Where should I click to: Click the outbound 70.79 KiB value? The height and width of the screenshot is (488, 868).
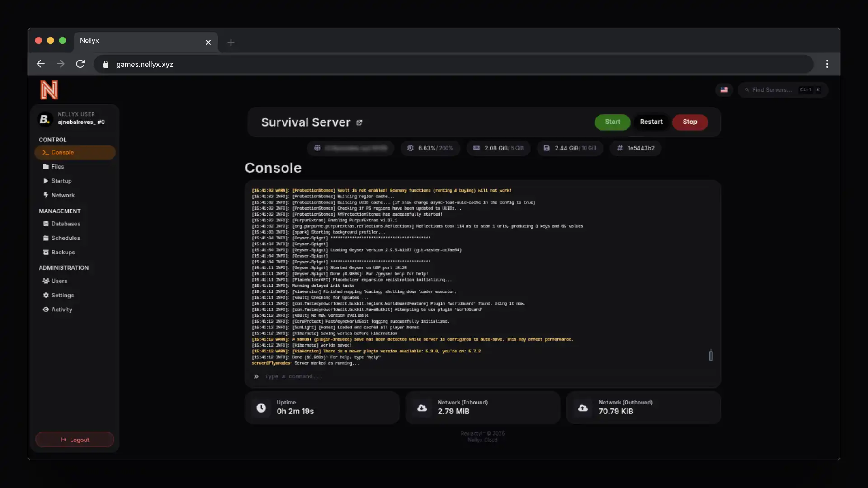[x=616, y=412]
